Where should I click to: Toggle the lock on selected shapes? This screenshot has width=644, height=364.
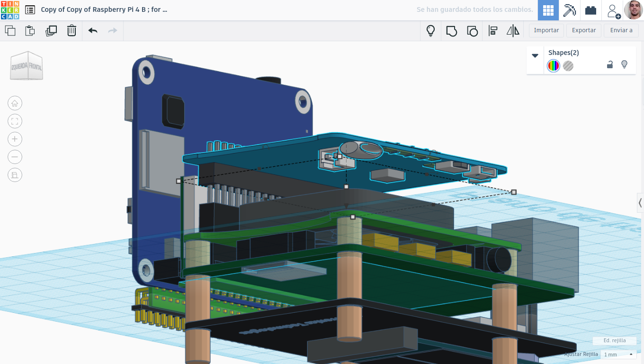click(x=610, y=65)
